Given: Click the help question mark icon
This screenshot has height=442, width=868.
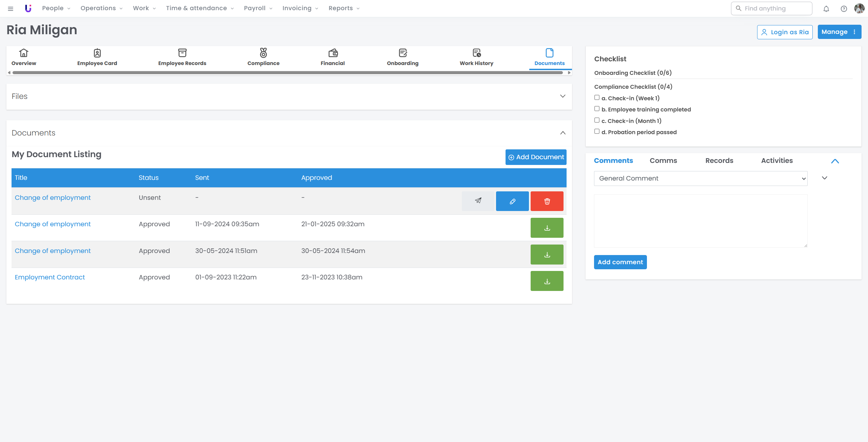Looking at the screenshot, I should pyautogui.click(x=844, y=9).
